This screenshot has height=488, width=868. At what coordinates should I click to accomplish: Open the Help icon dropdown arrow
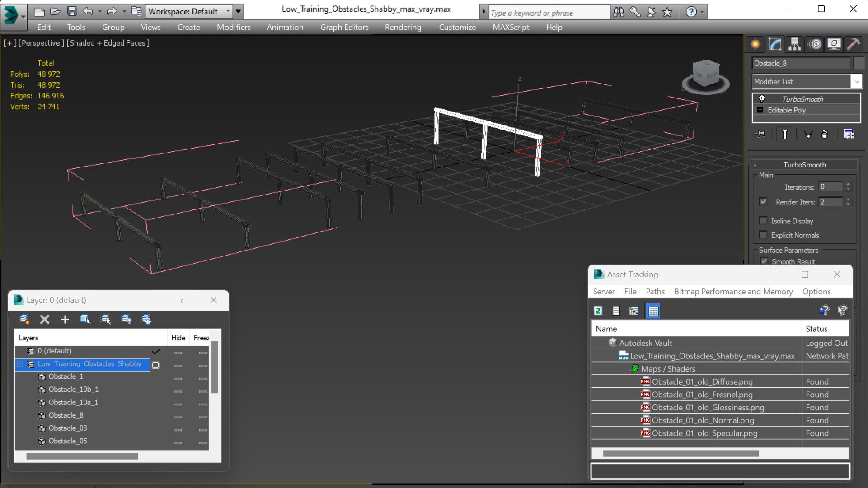(702, 12)
